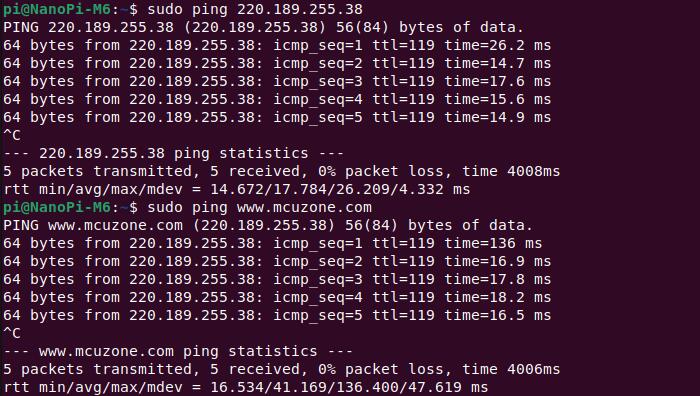
Task: Click rtt value 16.534/41.169/136.400/47.619
Action: (336, 387)
